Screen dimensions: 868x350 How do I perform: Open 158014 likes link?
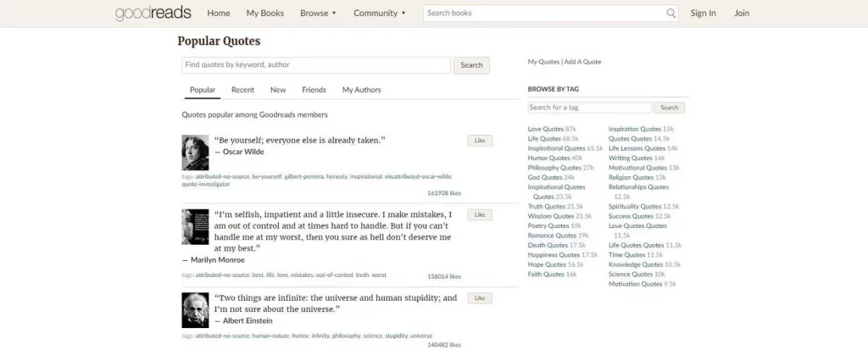click(x=444, y=276)
